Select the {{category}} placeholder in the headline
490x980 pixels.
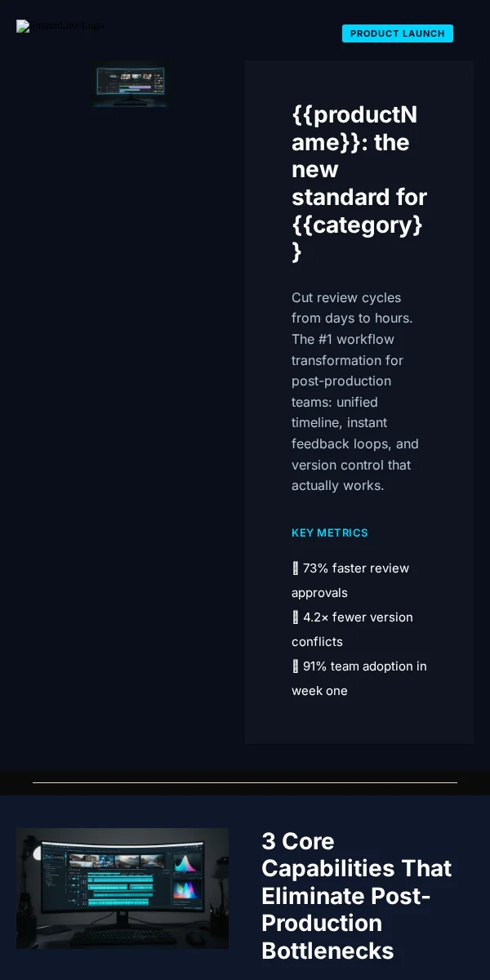coord(358,238)
